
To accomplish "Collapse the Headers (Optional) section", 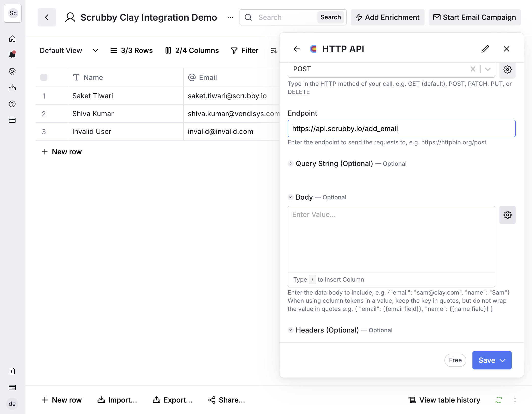I will [291, 330].
